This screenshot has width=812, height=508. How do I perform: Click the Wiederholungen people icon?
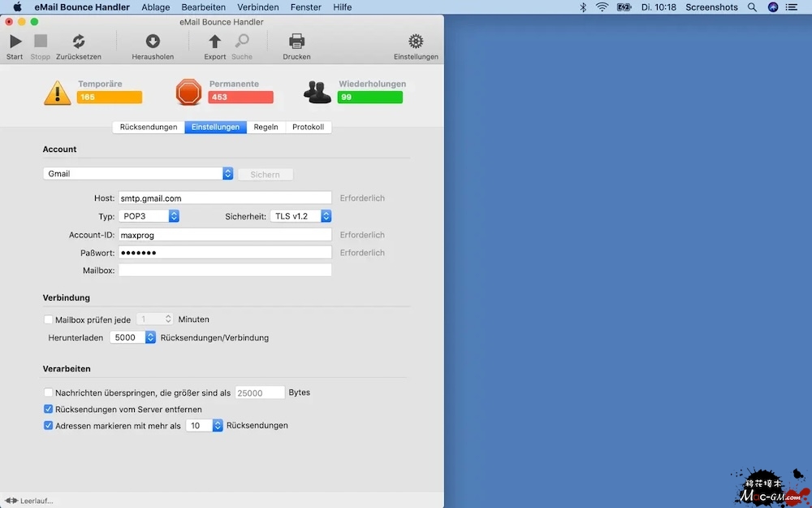(317, 93)
